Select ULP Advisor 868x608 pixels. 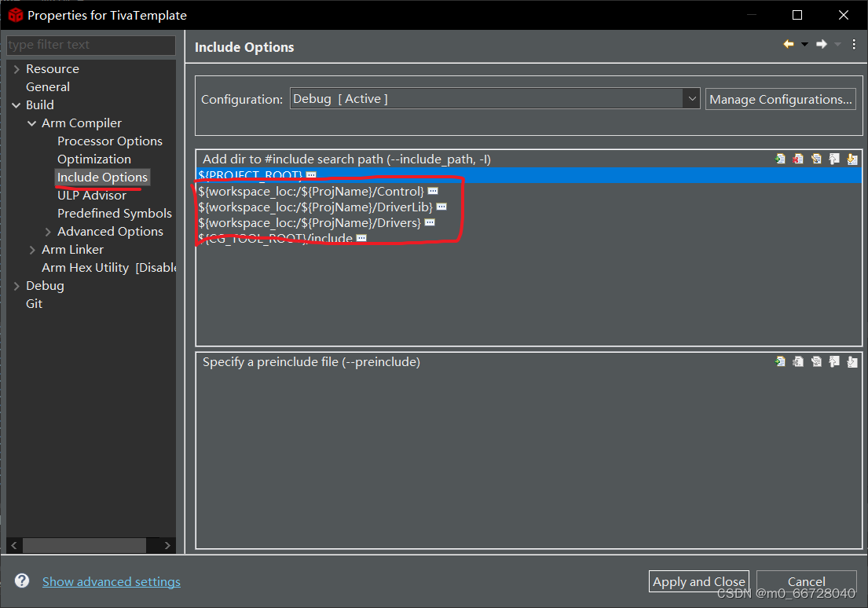pyautogui.click(x=92, y=196)
